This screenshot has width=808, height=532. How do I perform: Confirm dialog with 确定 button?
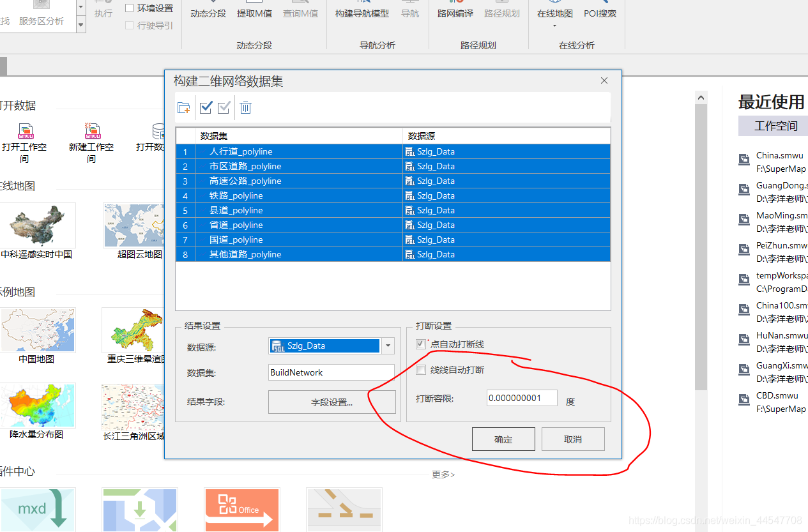click(x=503, y=439)
